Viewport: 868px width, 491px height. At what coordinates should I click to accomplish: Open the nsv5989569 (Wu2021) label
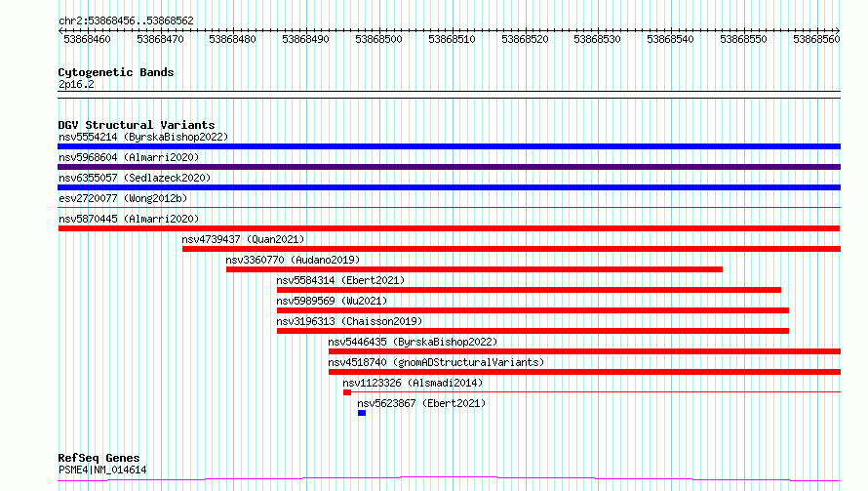pyautogui.click(x=333, y=301)
